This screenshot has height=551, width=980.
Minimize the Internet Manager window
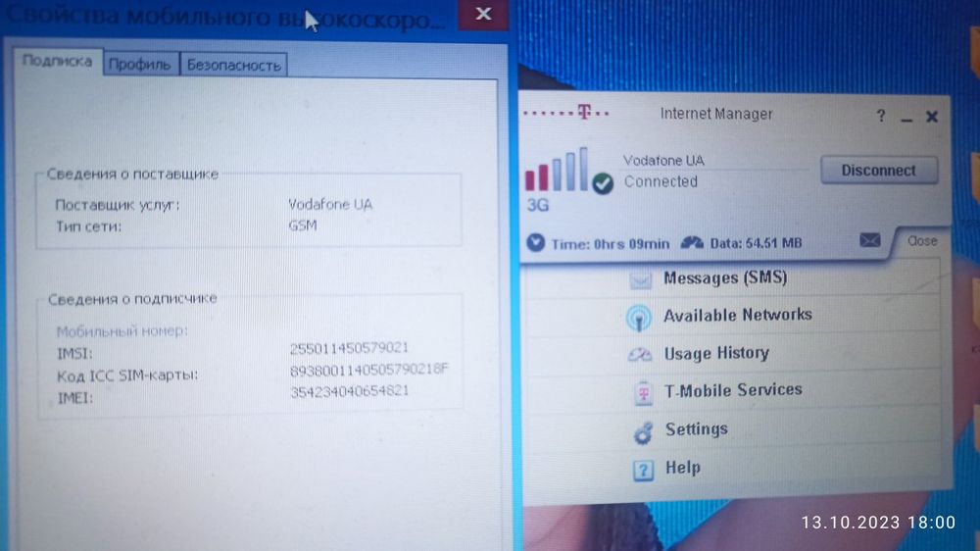906,118
